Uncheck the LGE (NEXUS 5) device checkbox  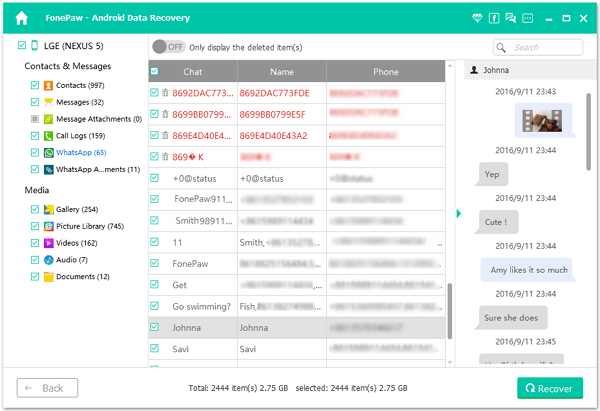click(x=22, y=46)
